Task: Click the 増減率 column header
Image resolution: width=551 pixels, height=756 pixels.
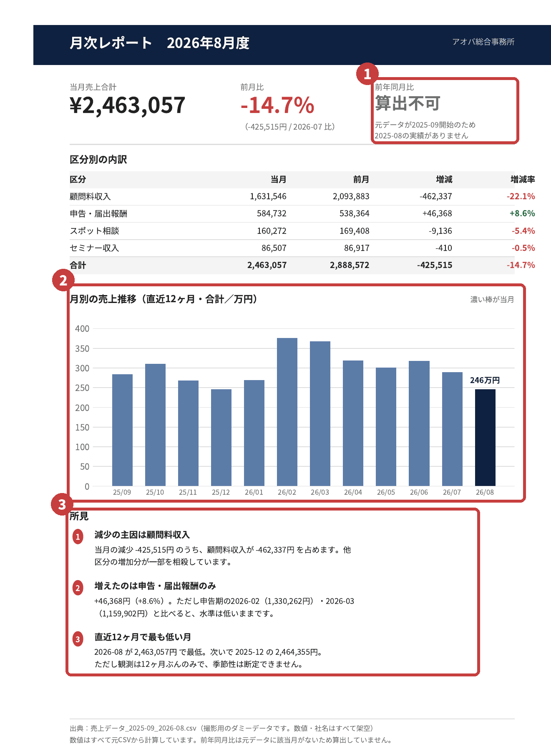Action: [x=523, y=180]
